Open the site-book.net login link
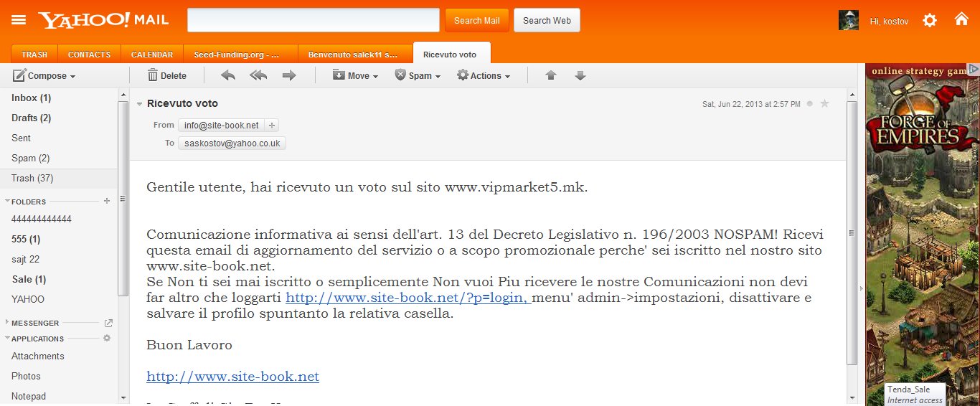Screen dimensions: 980x406 (408, 297)
